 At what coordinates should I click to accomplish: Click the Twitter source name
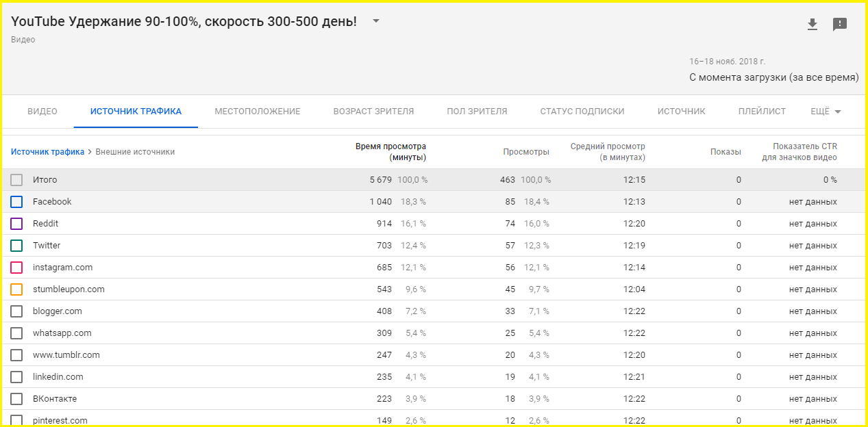pos(47,246)
